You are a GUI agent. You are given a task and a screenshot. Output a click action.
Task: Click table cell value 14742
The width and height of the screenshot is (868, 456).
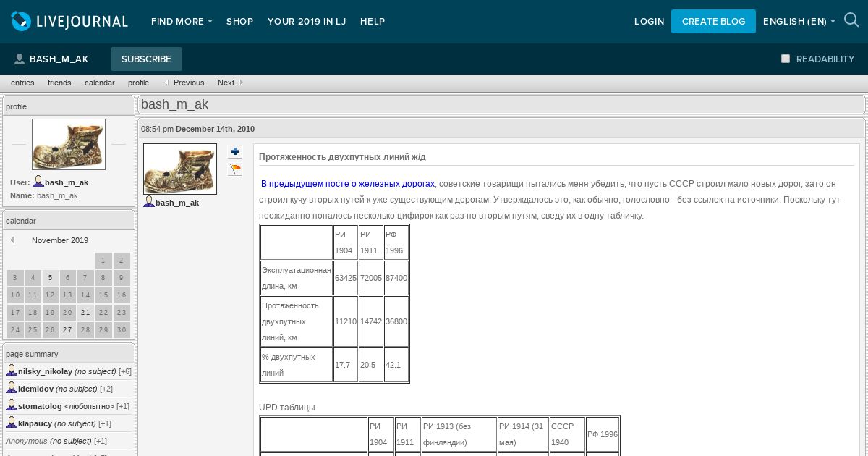(x=371, y=321)
